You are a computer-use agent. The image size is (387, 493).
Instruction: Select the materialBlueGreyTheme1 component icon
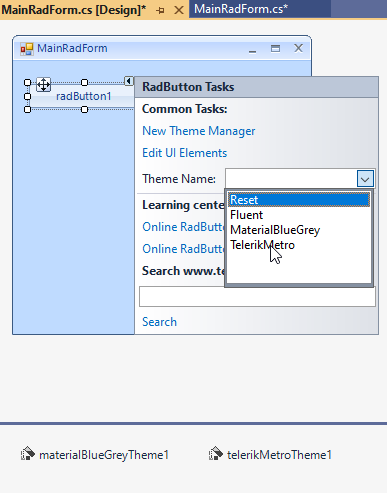[28, 454]
